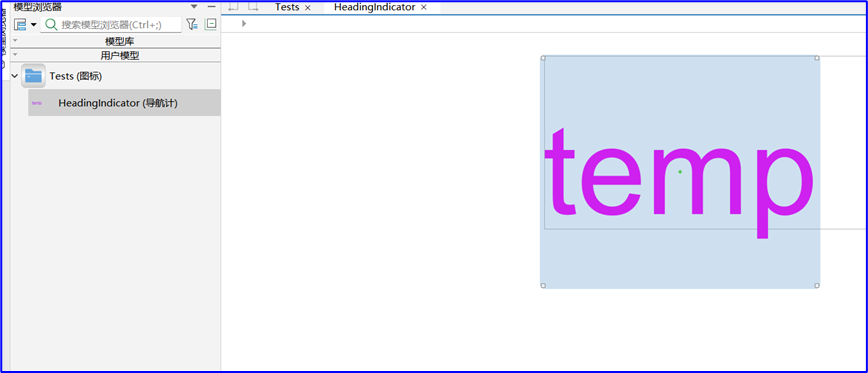Minimize the 模型浏览器 panel
The image size is (868, 373).
pyautogui.click(x=211, y=7)
